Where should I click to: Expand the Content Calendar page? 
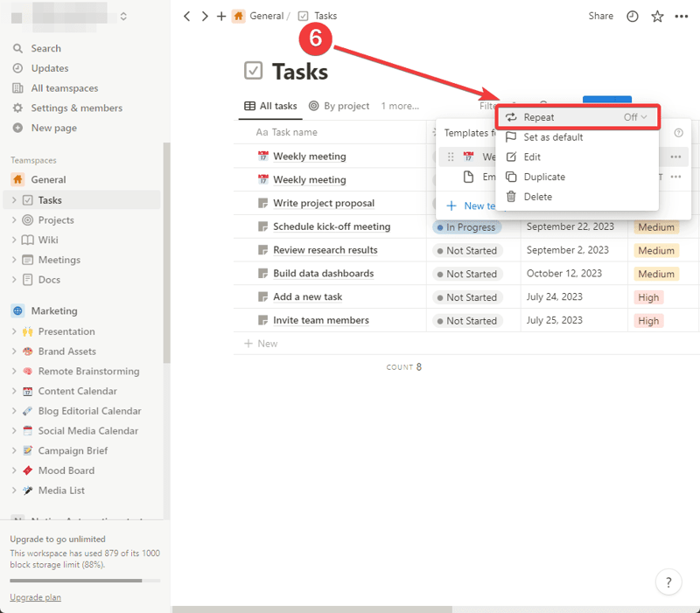click(14, 391)
